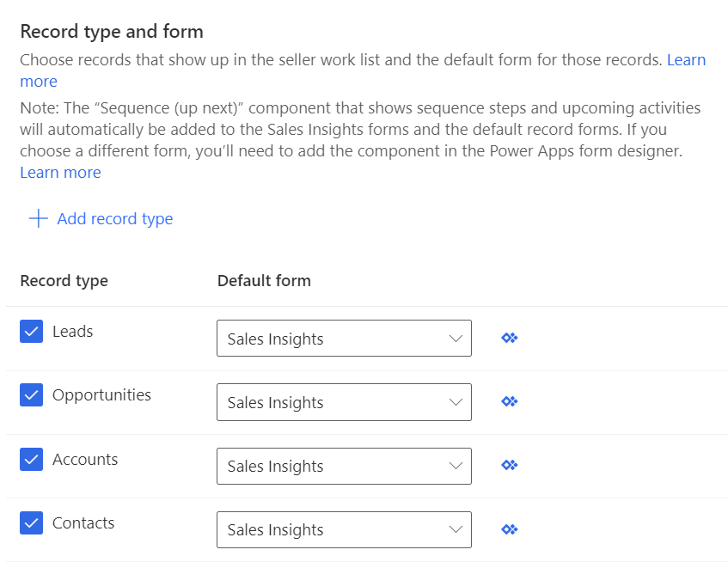
Task: Click the plus icon beside Add record type
Action: coord(38,218)
